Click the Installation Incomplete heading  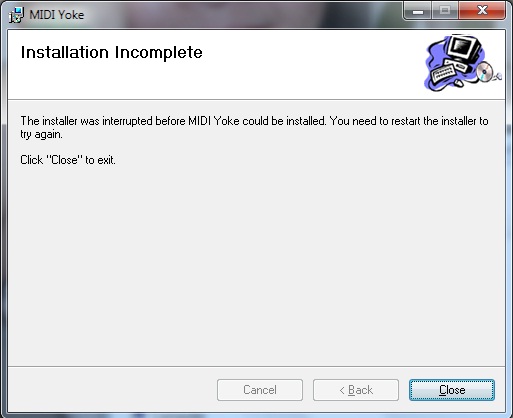pyautogui.click(x=112, y=52)
